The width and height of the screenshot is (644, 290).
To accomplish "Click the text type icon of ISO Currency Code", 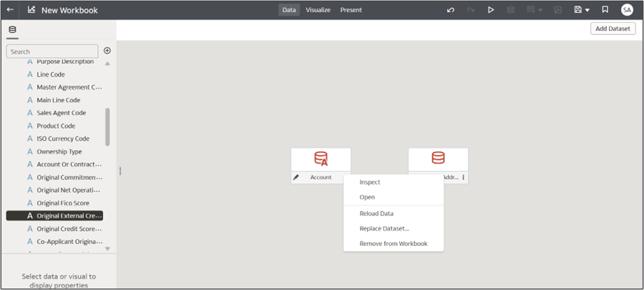I will (30, 139).
